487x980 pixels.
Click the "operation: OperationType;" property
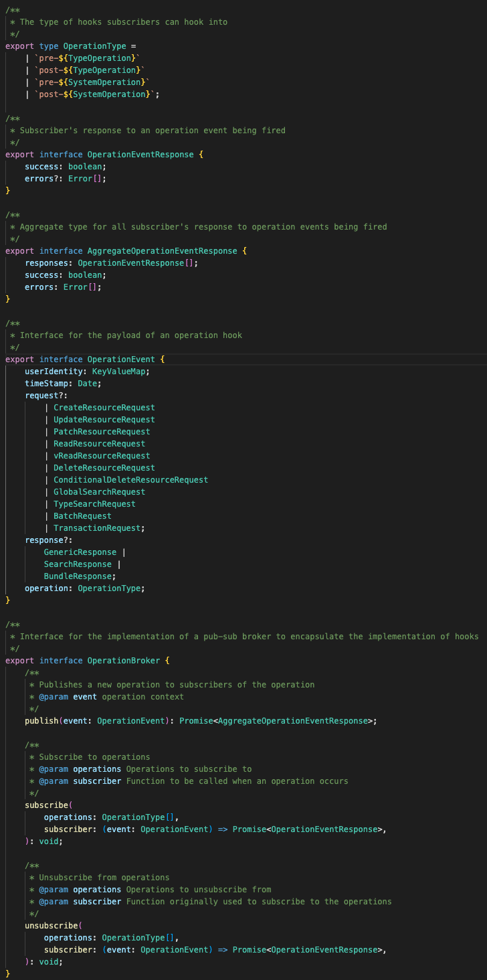85,588
